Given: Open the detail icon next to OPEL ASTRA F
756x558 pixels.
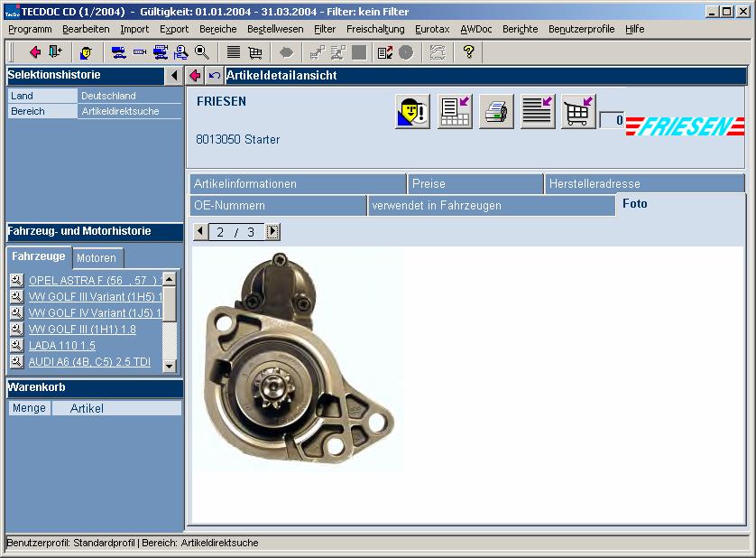Looking at the screenshot, I should [x=16, y=280].
